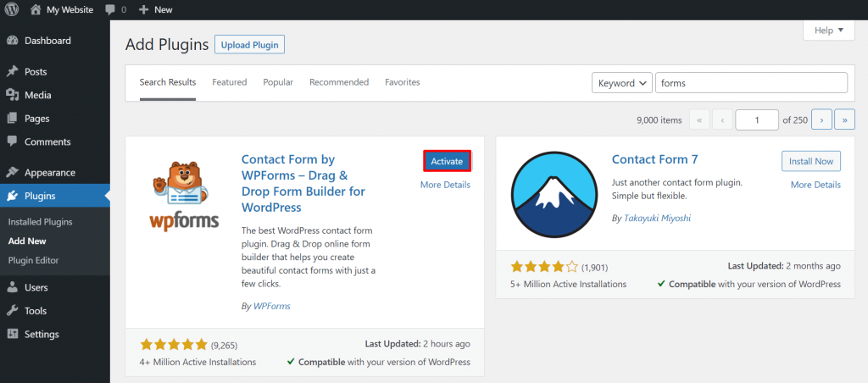Click the My Website text in the admin bar
Image resolution: width=868 pixels, height=383 pixels.
70,10
